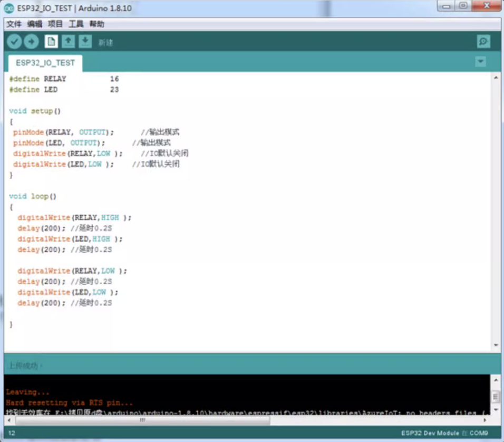Open the 文件 menu
Viewport: 504px width, 442px height.
coord(14,24)
